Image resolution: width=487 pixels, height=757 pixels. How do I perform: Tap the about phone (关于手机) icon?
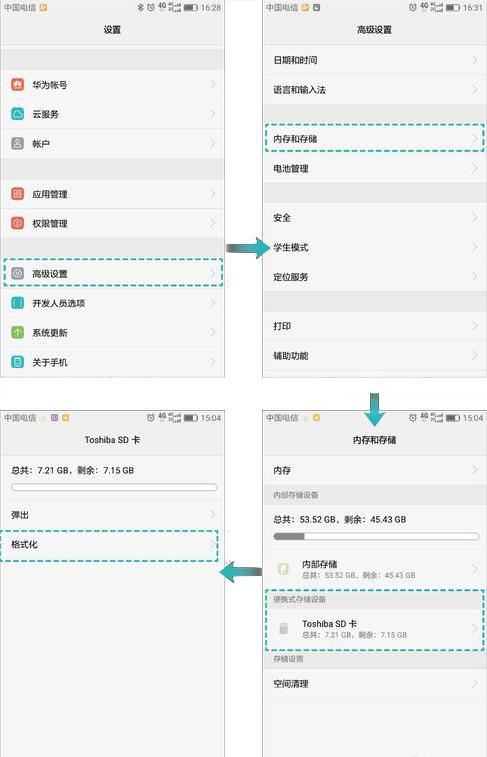[x=17, y=362]
